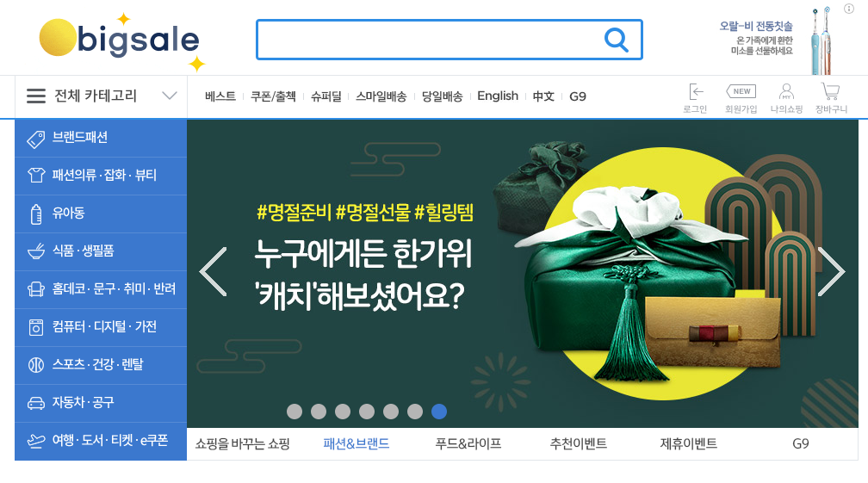The image size is (868, 483).
Task: Open the 로그인 login icon
Action: (x=695, y=98)
